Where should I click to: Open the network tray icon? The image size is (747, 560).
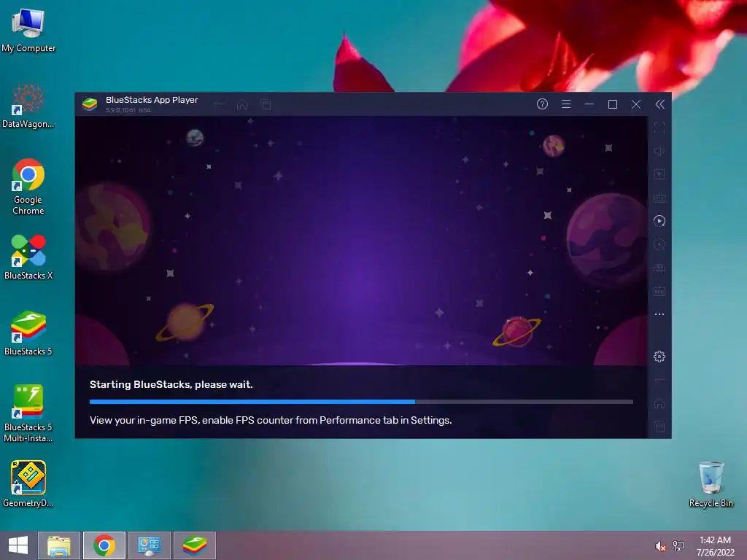click(678, 546)
